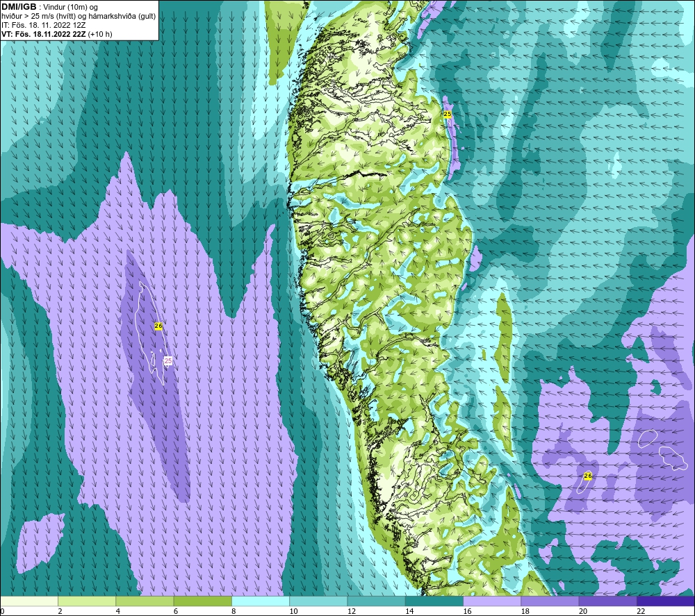Select the green 4–6 m/s legend swatch

click(145, 601)
